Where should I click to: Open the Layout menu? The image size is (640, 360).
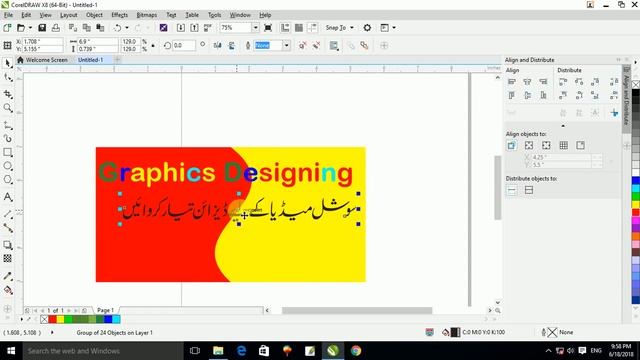(x=69, y=15)
